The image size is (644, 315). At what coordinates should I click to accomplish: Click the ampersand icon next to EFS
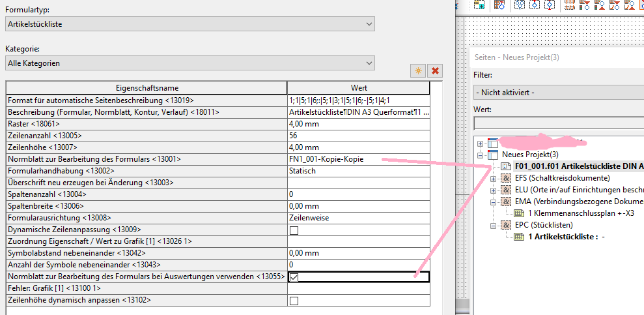pos(505,179)
